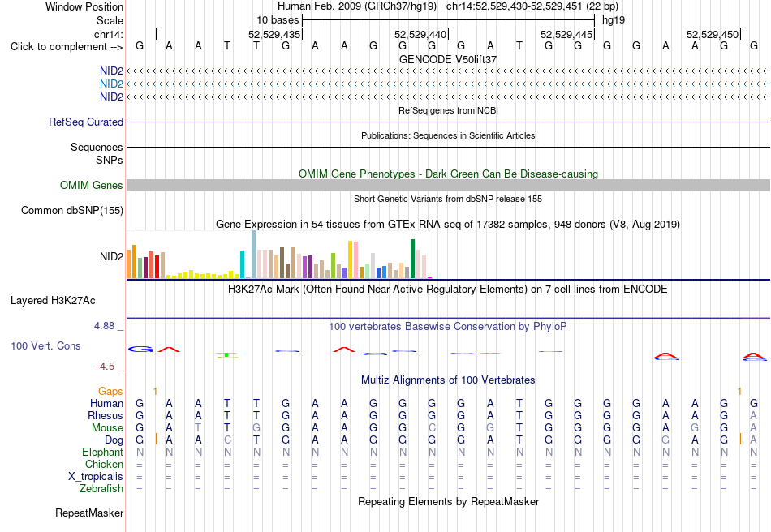Click the -4.5 PhyloP lower scale value

point(106,367)
